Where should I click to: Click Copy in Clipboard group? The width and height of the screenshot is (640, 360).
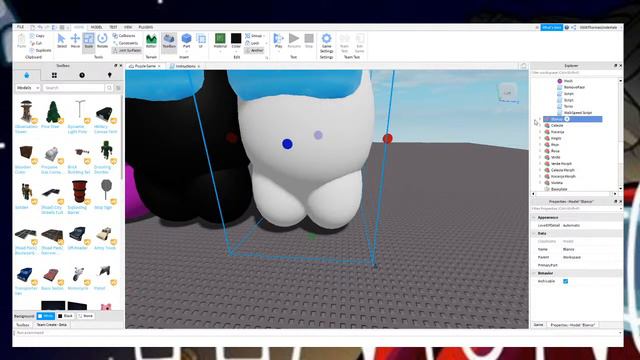37,36
